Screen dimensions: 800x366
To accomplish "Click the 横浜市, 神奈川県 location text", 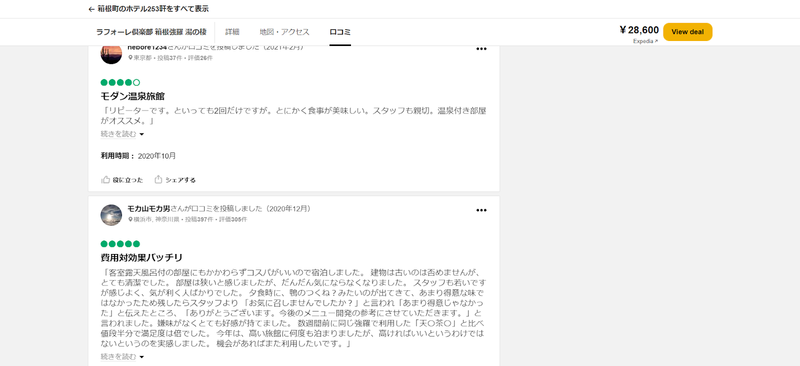I will (154, 219).
